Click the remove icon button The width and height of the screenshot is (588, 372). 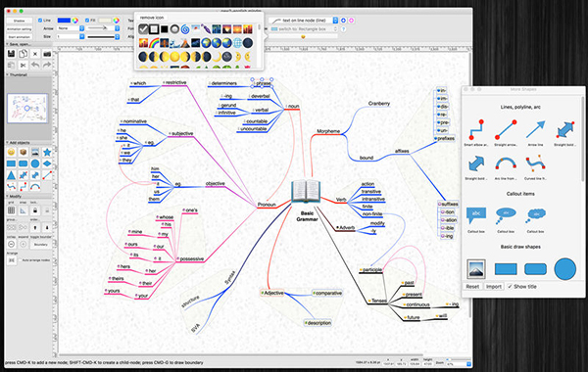(152, 18)
